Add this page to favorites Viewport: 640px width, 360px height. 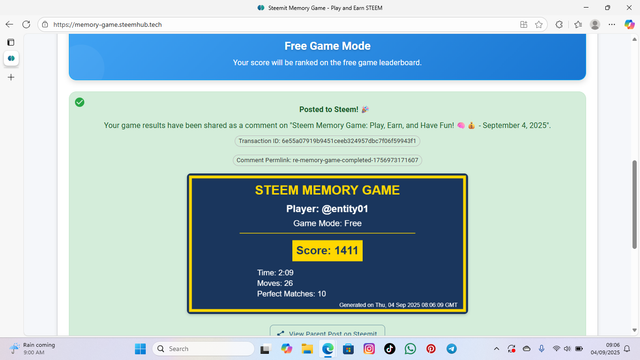[539, 24]
